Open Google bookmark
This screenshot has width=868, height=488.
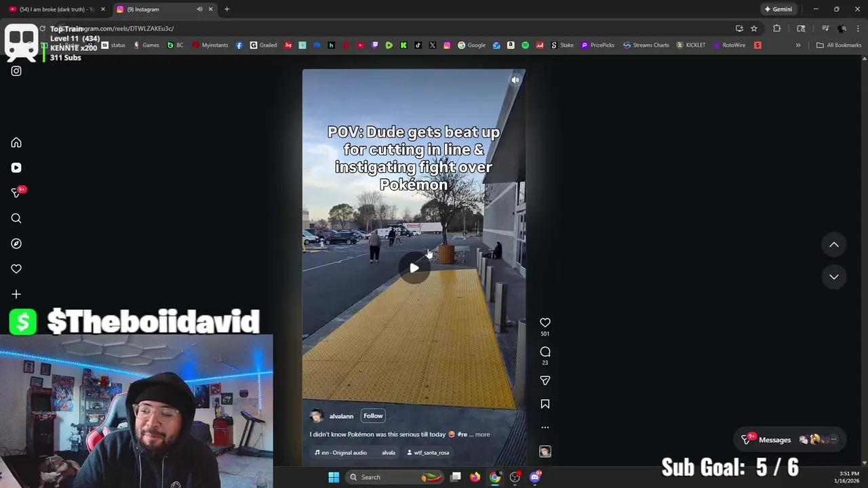coord(471,45)
